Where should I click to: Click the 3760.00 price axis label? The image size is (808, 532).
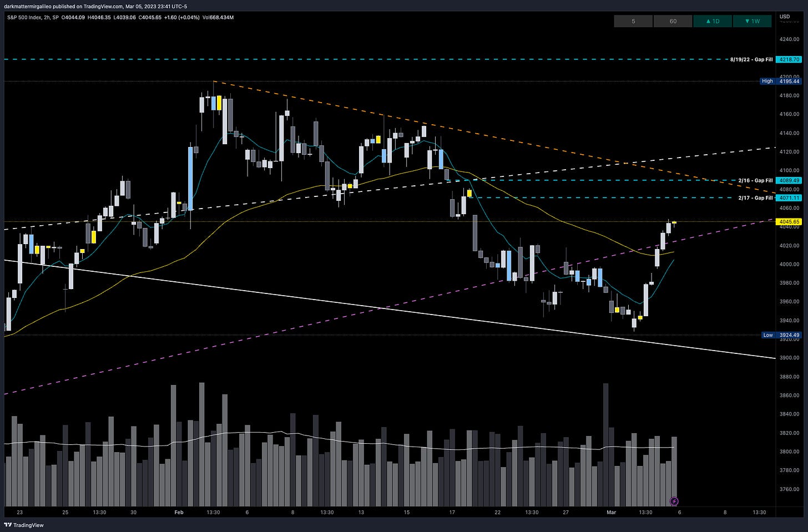pyautogui.click(x=789, y=489)
